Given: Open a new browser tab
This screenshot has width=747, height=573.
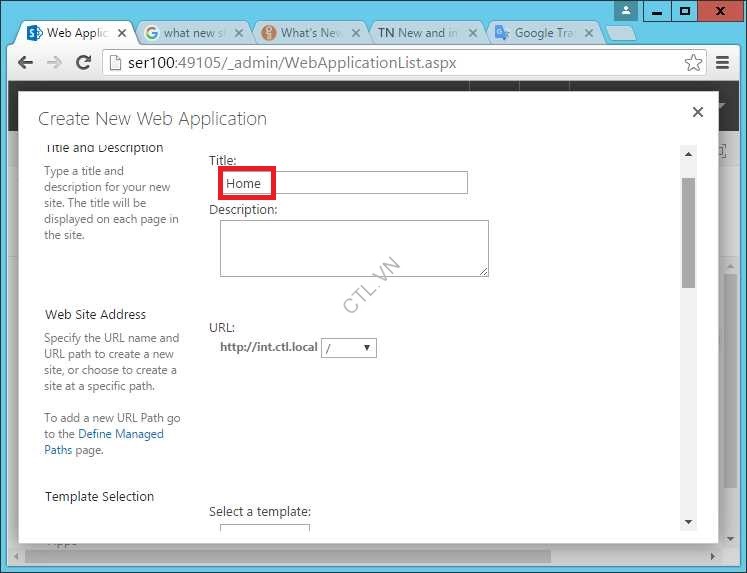Looking at the screenshot, I should point(620,33).
